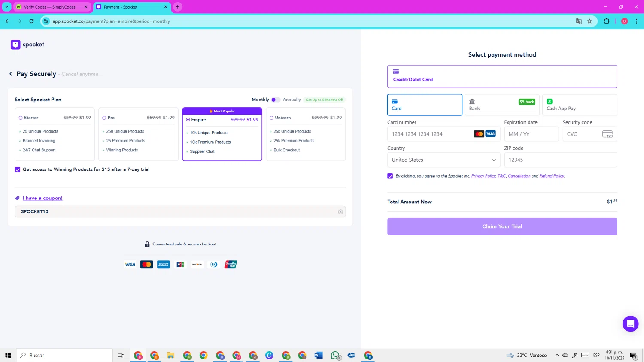Screen dimensions: 644x362
Task: Focus the CVC security code field
Action: [x=589, y=134]
